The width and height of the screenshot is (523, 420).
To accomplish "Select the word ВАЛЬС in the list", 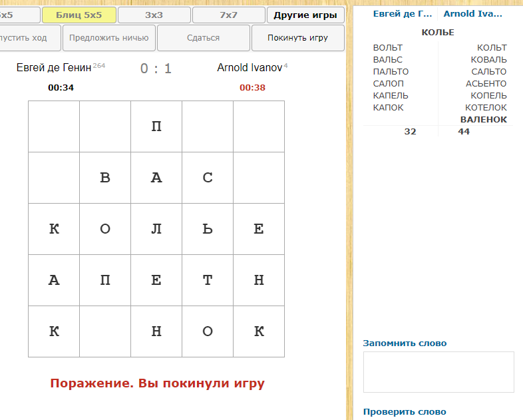I will tap(387, 60).
